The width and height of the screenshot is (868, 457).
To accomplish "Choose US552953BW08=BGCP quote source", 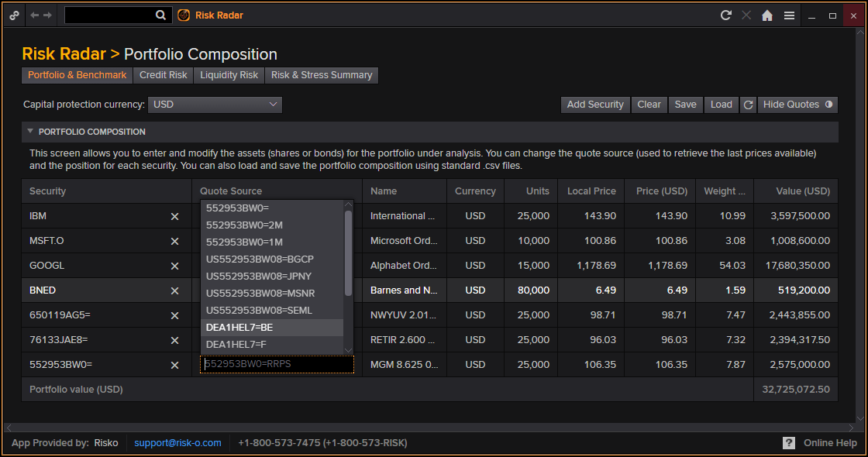I will 272,259.
